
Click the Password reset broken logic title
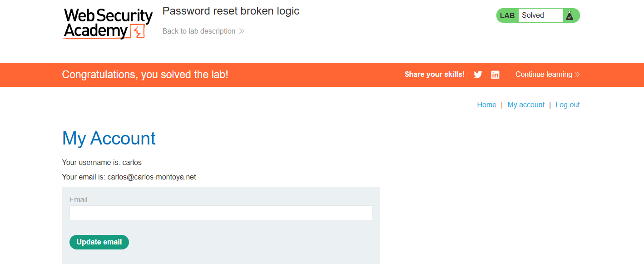tap(231, 11)
